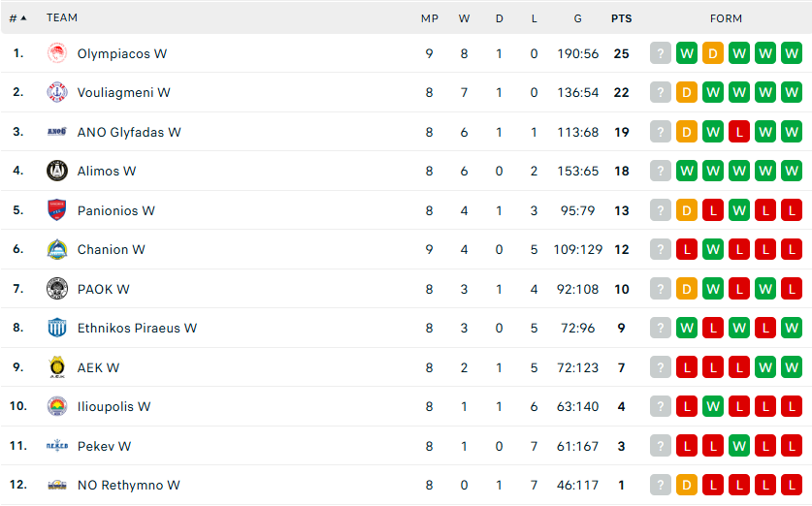Click the PAOK W team badge
Screen dimensions: 812x506
57,289
